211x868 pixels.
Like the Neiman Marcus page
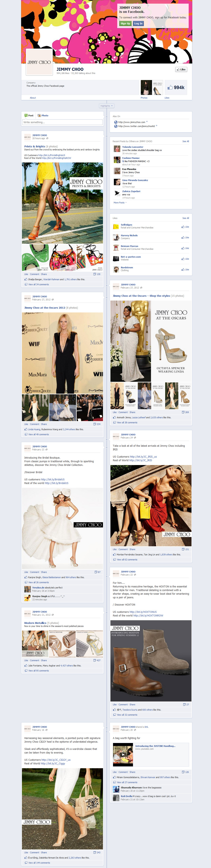(185, 248)
